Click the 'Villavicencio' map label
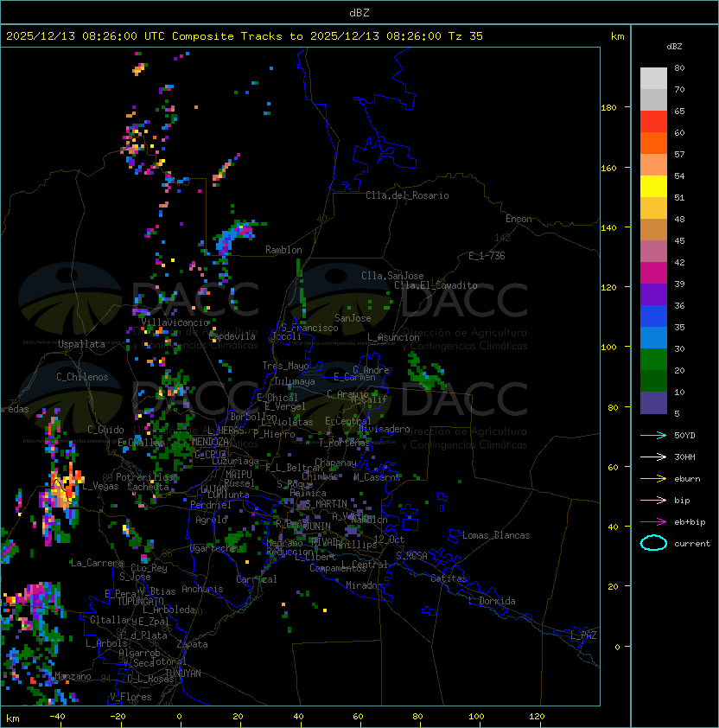719x728 pixels. coord(175,322)
